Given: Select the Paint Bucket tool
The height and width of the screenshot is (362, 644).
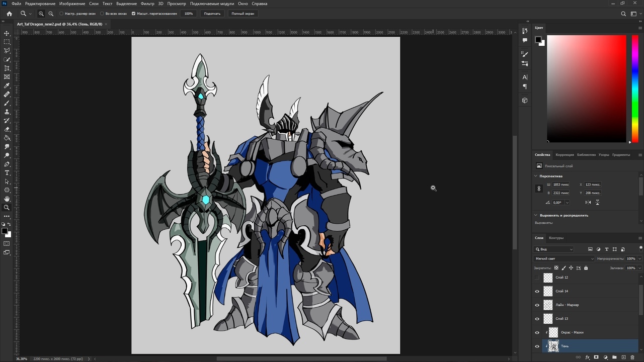Looking at the screenshot, I should click(x=7, y=138).
